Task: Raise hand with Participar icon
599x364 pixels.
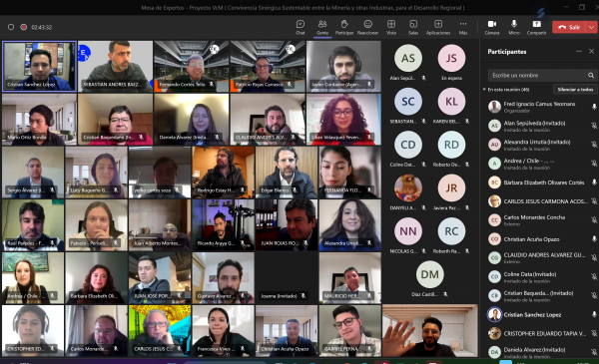Action: 344,27
